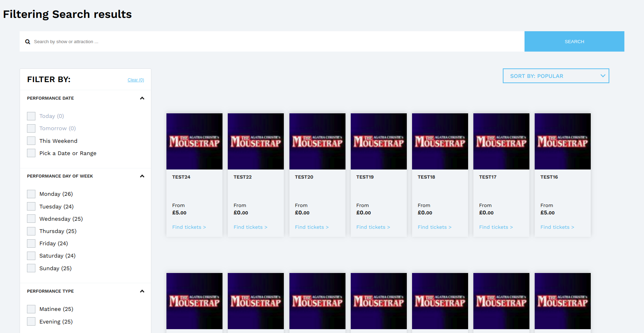Check the Friday (24) box
Screen dimensions: 644x333
click(31, 244)
